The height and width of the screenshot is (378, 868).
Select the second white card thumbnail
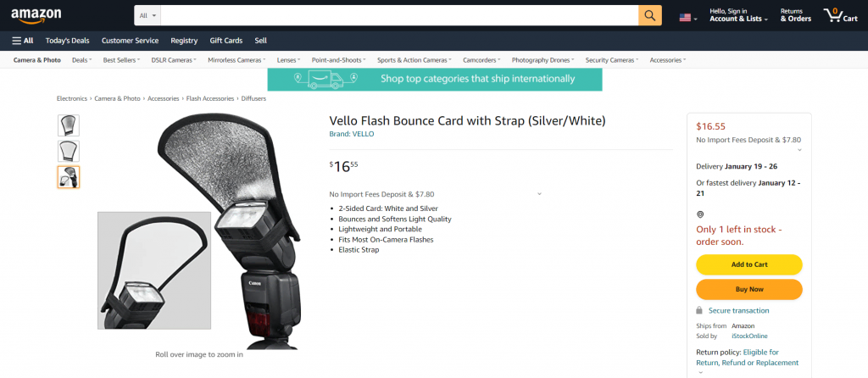(x=69, y=151)
